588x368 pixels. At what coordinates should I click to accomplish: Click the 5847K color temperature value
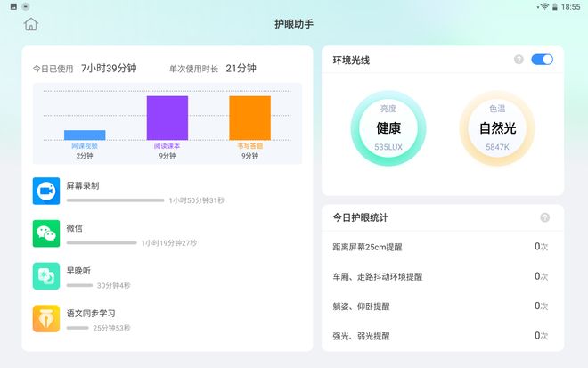[x=498, y=147]
